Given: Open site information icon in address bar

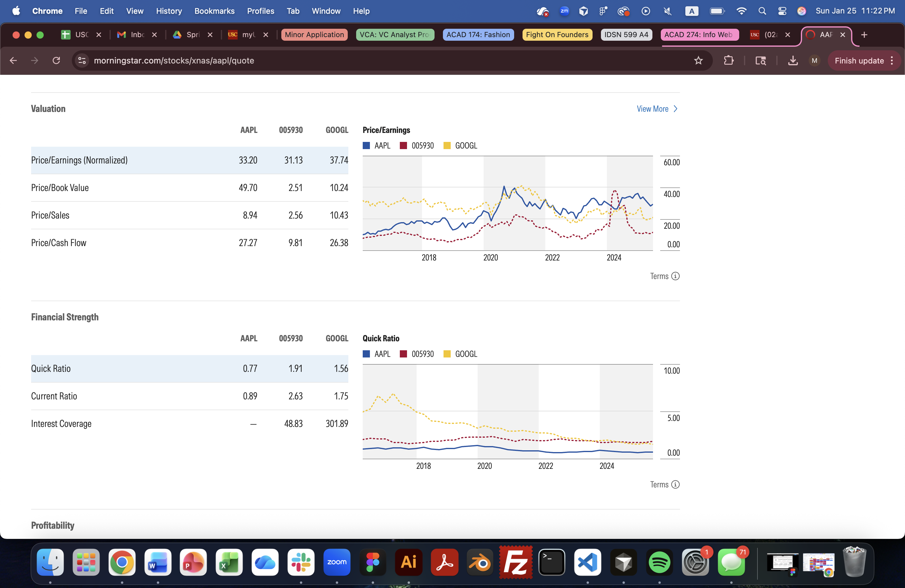Looking at the screenshot, I should [x=82, y=60].
